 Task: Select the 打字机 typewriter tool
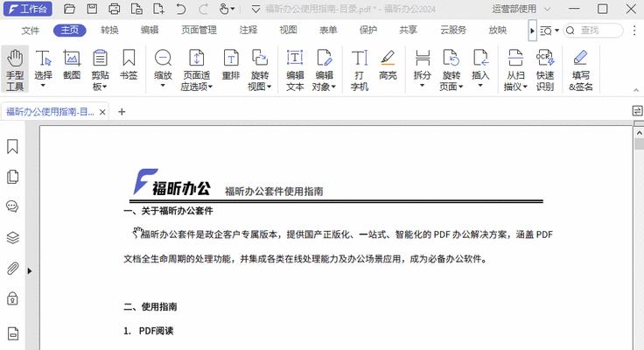[x=360, y=69]
